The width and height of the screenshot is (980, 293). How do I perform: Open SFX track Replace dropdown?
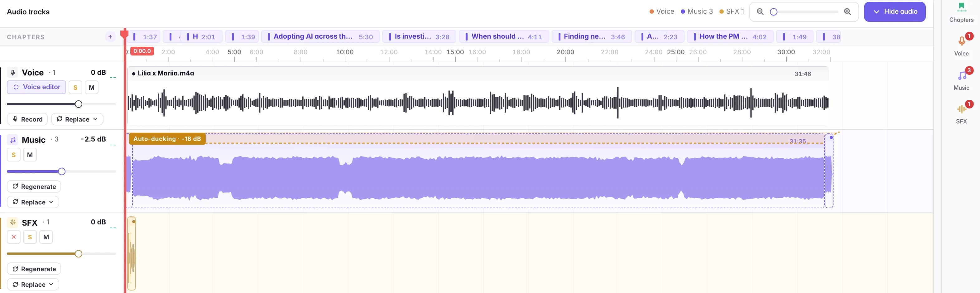(33, 285)
